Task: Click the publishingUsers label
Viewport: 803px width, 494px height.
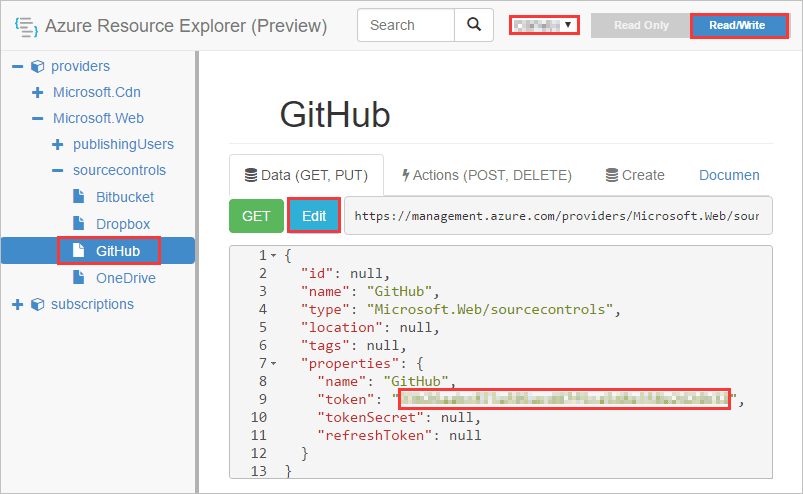Action: click(123, 144)
